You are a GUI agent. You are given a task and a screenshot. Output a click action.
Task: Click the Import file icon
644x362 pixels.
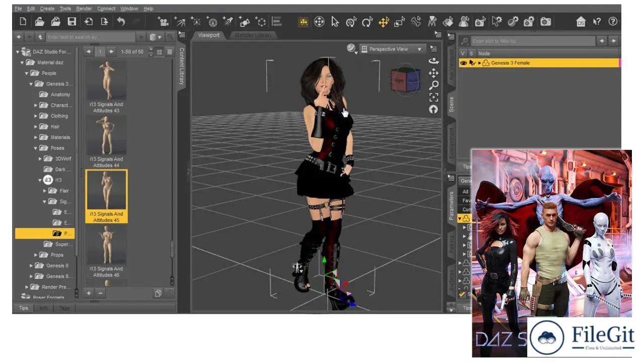[89, 22]
